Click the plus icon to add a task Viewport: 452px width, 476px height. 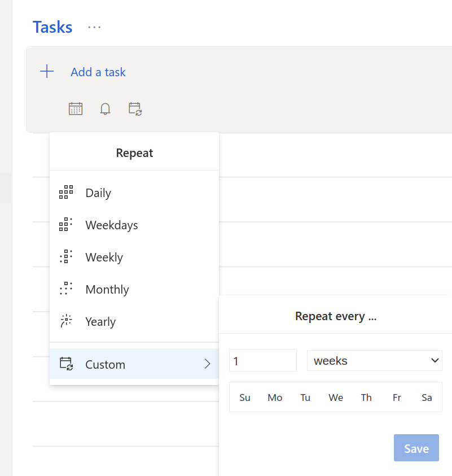[x=47, y=72]
